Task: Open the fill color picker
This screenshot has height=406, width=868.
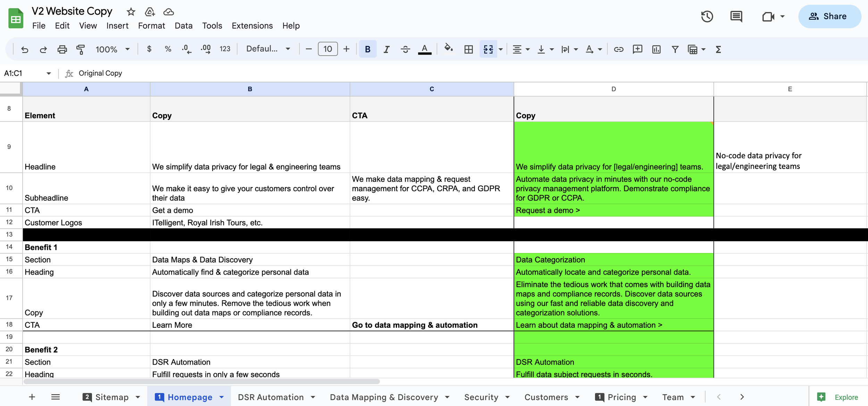Action: 448,49
